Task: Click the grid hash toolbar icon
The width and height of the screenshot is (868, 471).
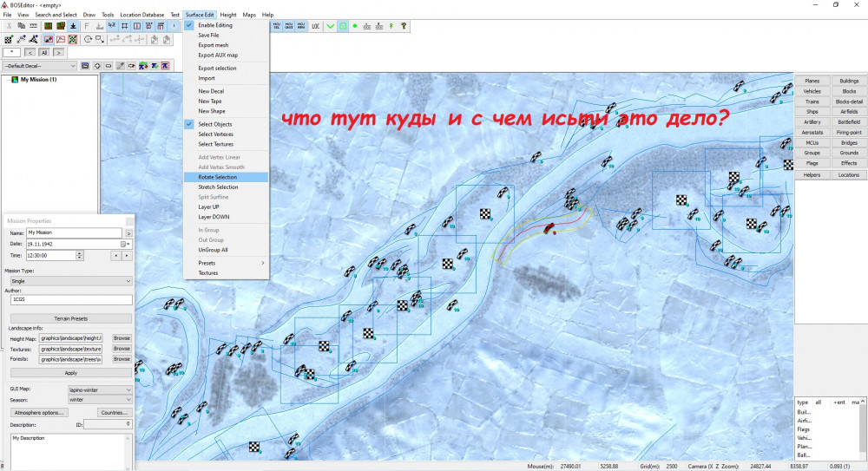Action: click(x=125, y=26)
